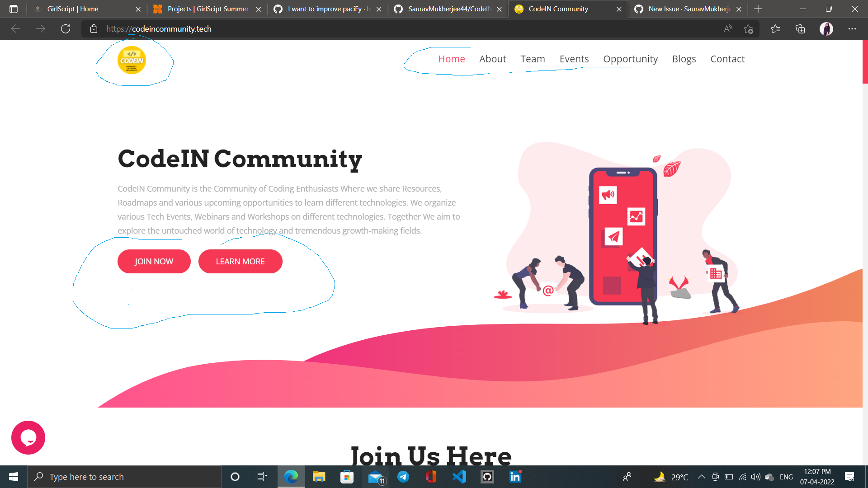
Task: Reload the current page
Action: coord(66,28)
